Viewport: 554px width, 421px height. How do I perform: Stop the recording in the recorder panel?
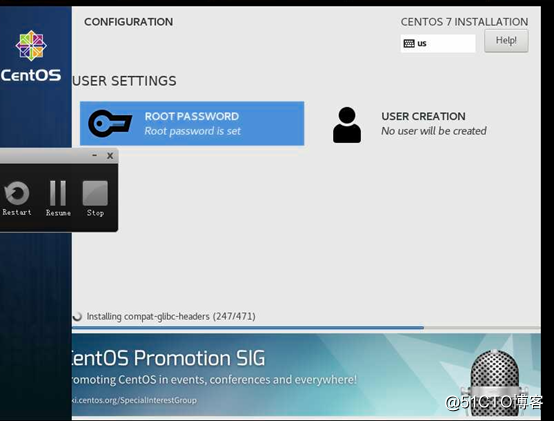(x=95, y=198)
